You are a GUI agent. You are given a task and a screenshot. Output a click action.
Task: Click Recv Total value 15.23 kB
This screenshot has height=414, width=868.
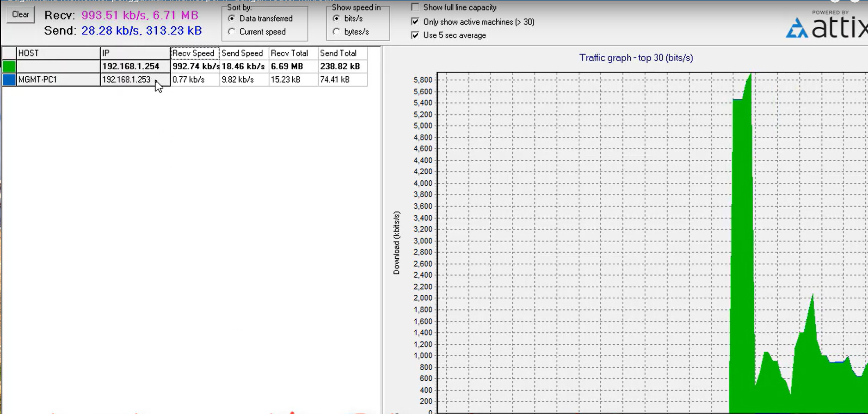tap(293, 79)
